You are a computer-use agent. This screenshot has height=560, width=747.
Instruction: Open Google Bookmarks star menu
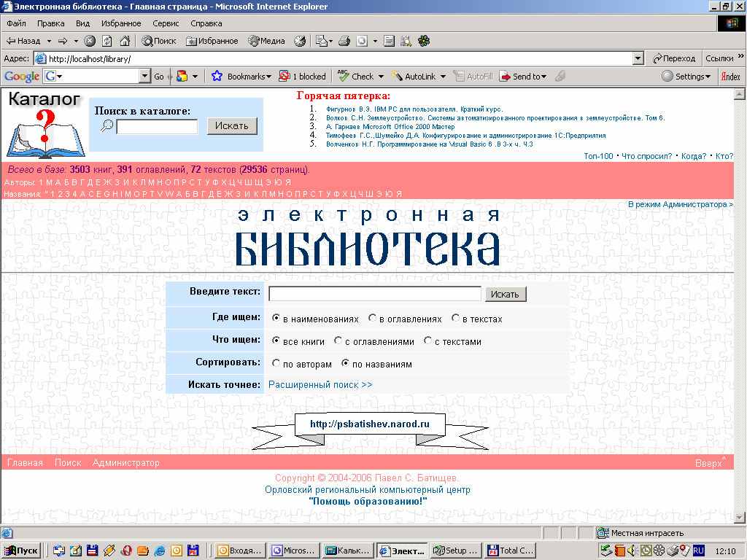(x=241, y=76)
